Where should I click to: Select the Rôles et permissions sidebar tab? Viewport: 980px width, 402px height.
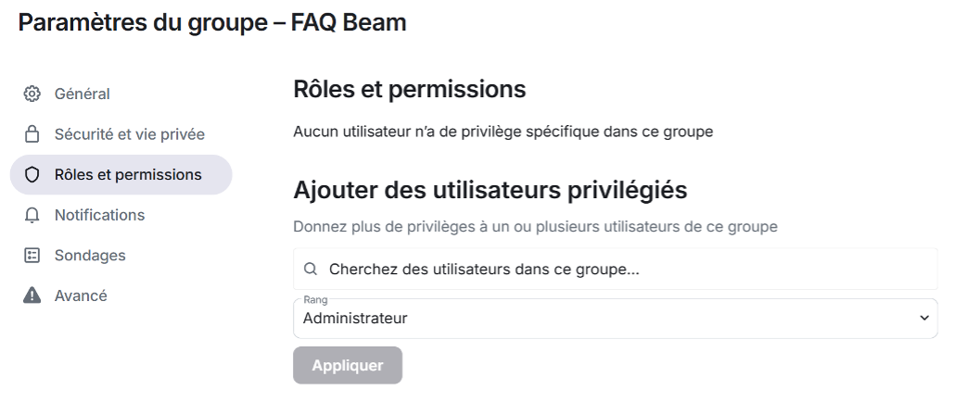tap(127, 175)
